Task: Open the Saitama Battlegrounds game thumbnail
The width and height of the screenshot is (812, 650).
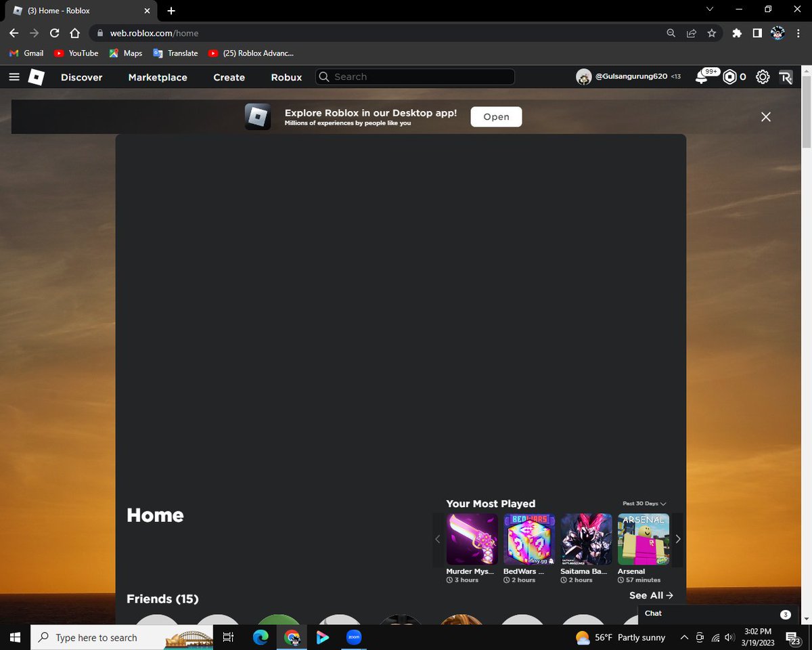Action: click(586, 539)
